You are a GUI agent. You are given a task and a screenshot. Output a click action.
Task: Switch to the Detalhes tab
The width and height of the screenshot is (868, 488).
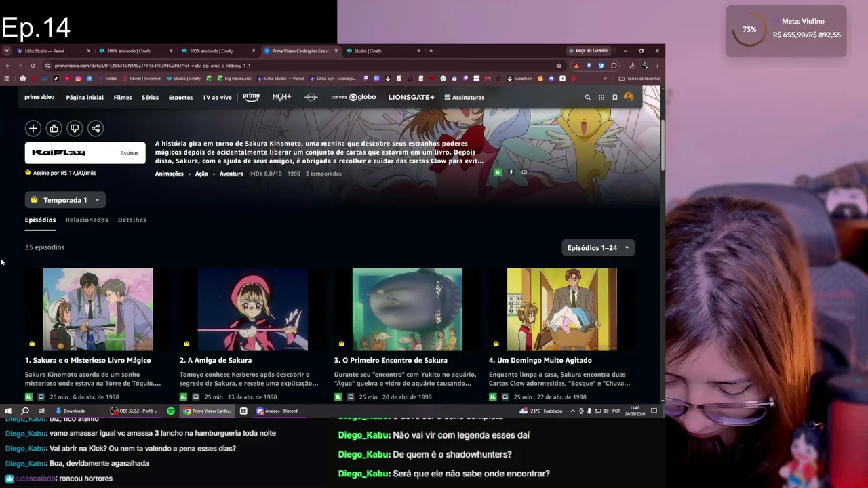coord(132,220)
